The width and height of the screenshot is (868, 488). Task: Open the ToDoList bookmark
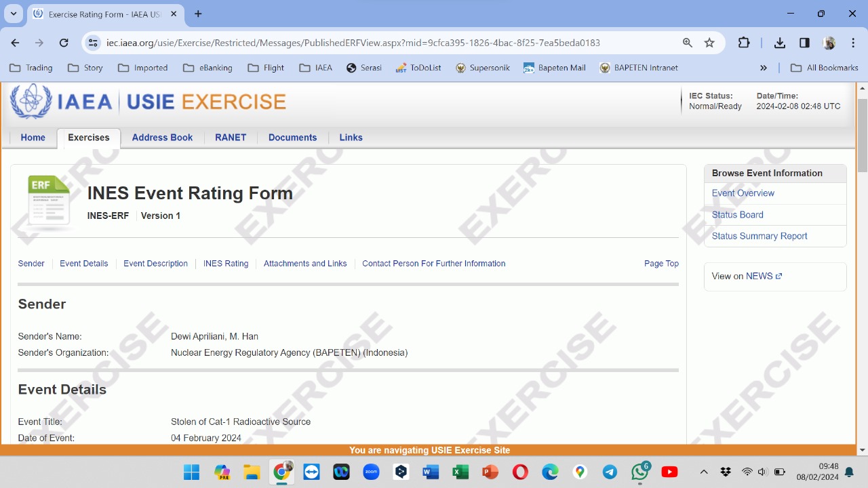(x=418, y=68)
